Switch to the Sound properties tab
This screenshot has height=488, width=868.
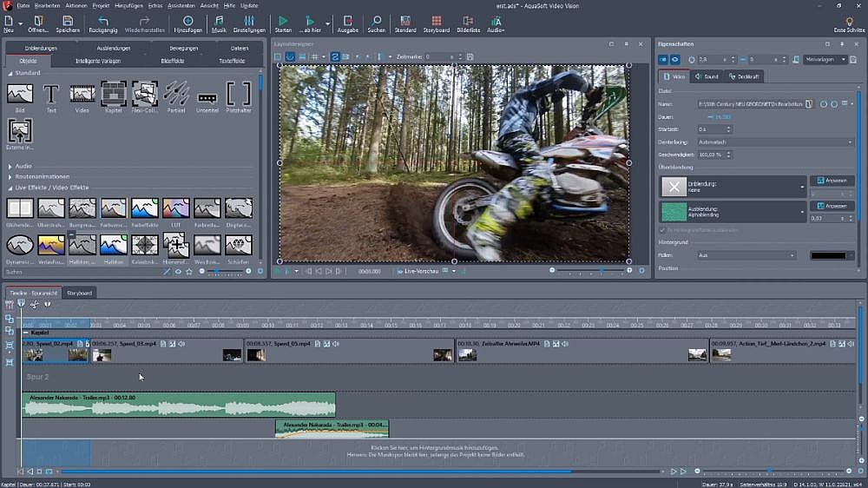click(x=707, y=76)
